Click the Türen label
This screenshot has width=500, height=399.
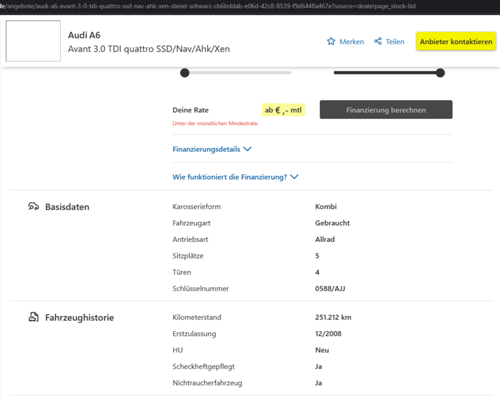182,272
